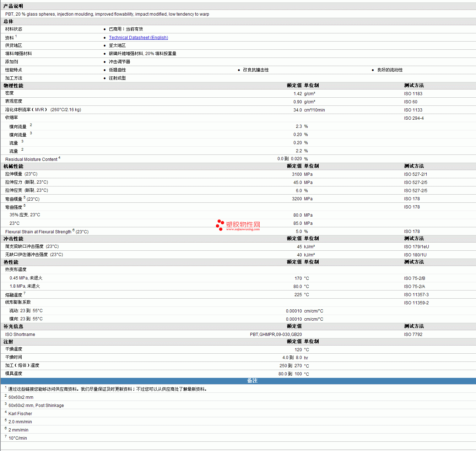Click the PBT,GHMPR,09-030,GB20 shortname value
The height and width of the screenshot is (451, 476).
coord(276,335)
